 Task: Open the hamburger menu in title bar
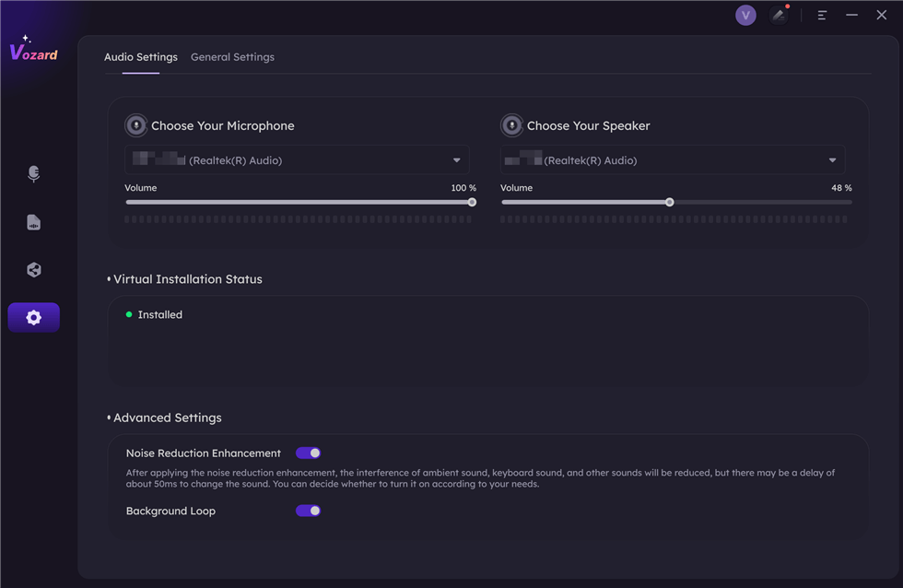click(x=822, y=15)
